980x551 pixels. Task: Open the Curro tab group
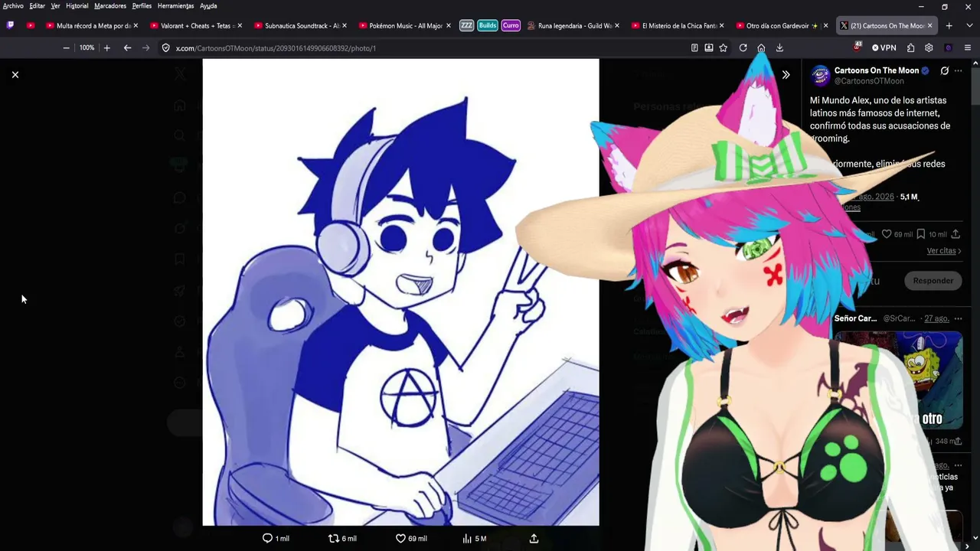tap(511, 25)
